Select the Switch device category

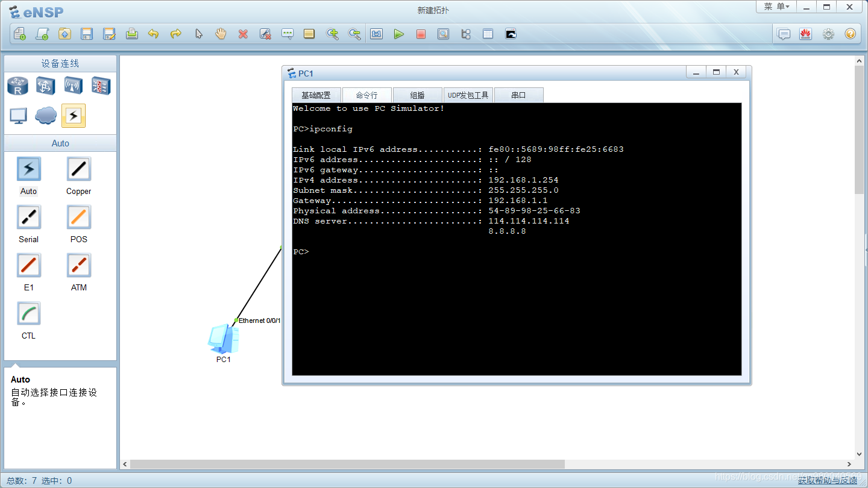tap(45, 86)
